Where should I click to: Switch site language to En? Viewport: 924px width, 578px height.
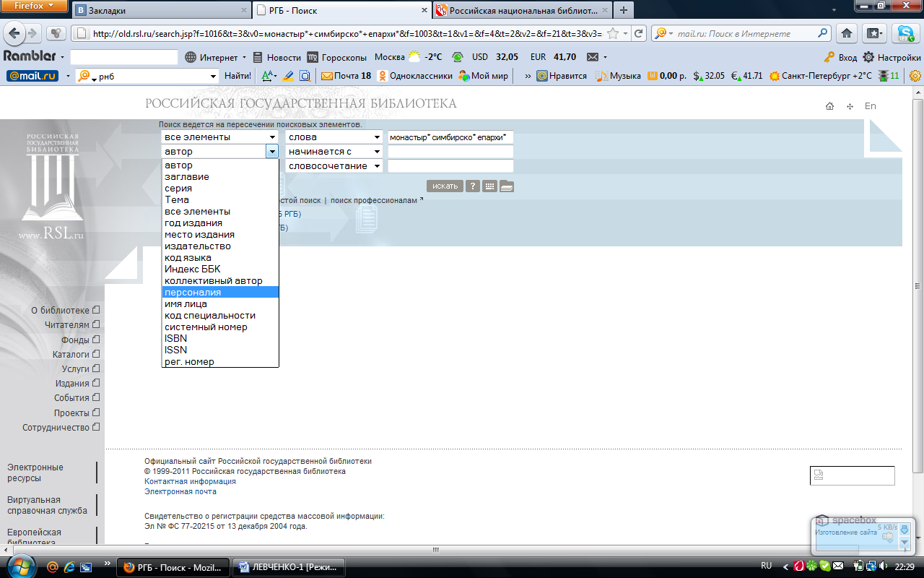click(871, 105)
